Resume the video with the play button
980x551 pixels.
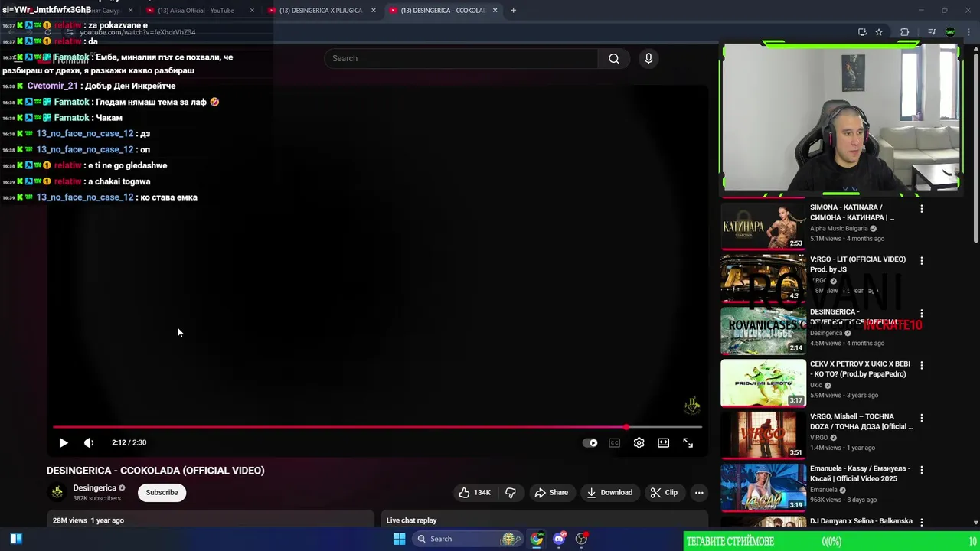click(x=64, y=442)
